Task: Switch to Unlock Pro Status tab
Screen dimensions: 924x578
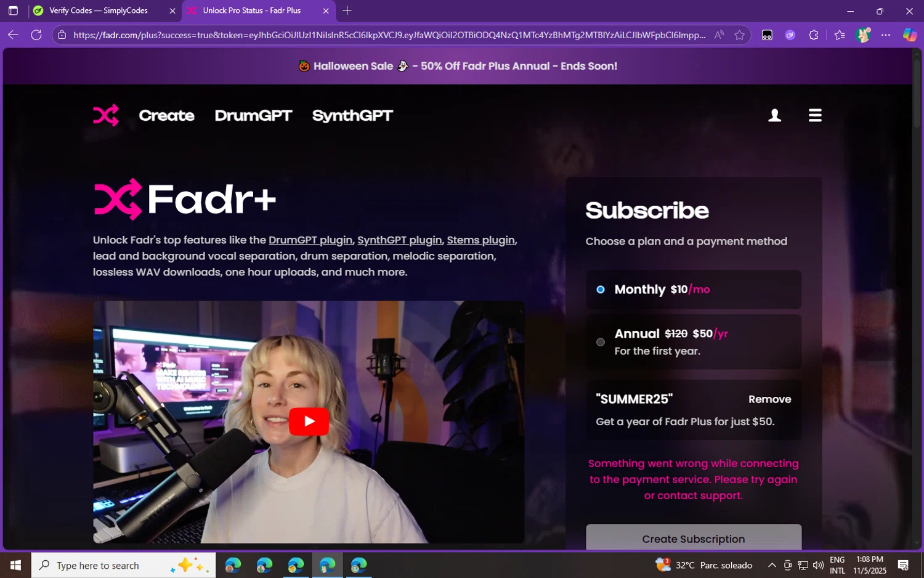Action: [259, 10]
